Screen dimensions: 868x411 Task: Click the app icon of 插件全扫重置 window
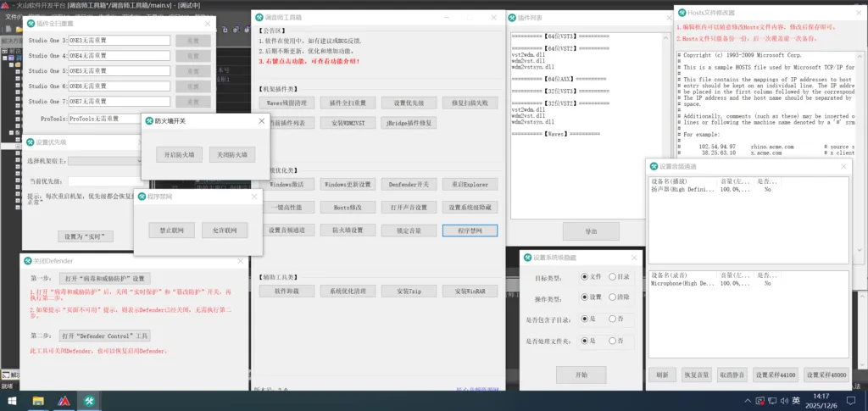pyautogui.click(x=31, y=23)
